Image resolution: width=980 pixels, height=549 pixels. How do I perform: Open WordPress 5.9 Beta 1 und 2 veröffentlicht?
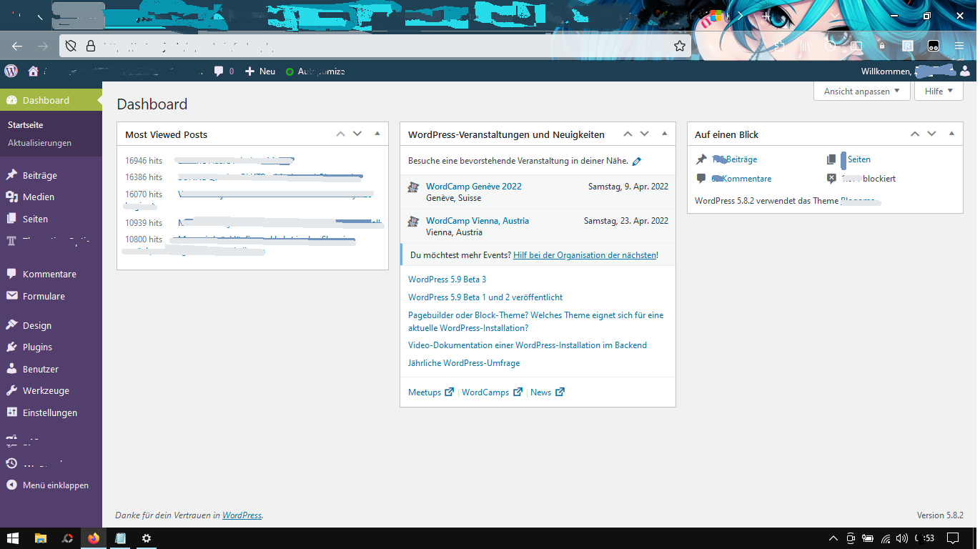coord(485,297)
